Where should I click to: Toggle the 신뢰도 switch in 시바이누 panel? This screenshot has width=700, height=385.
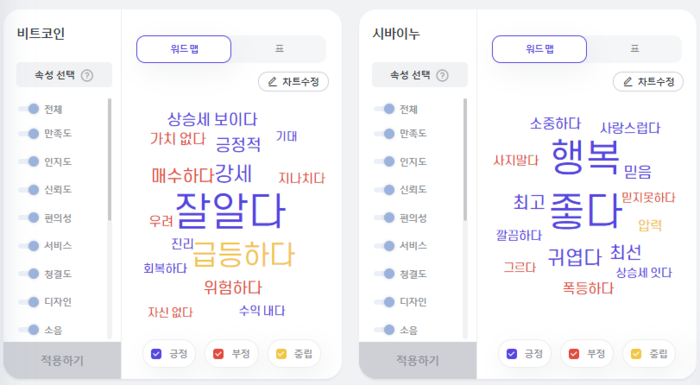point(384,190)
